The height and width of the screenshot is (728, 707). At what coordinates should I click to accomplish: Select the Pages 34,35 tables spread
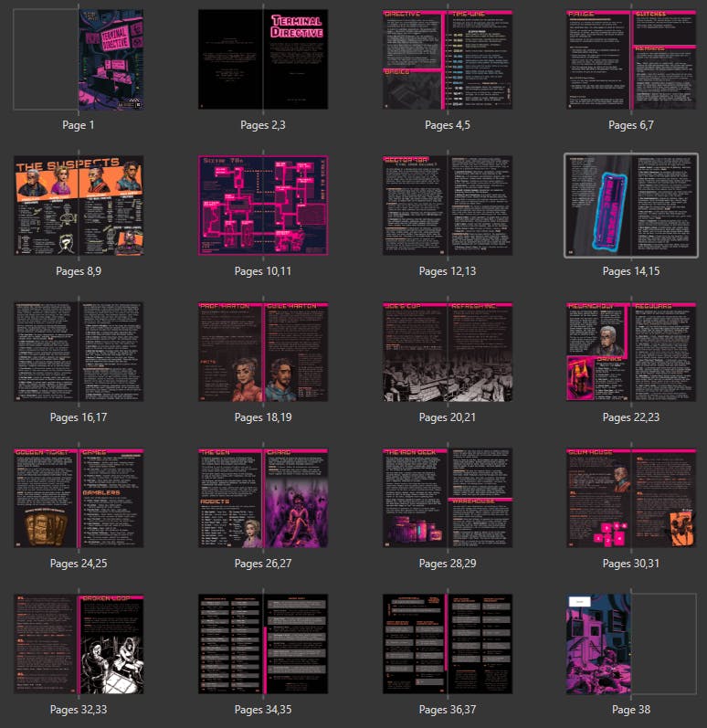(263, 644)
